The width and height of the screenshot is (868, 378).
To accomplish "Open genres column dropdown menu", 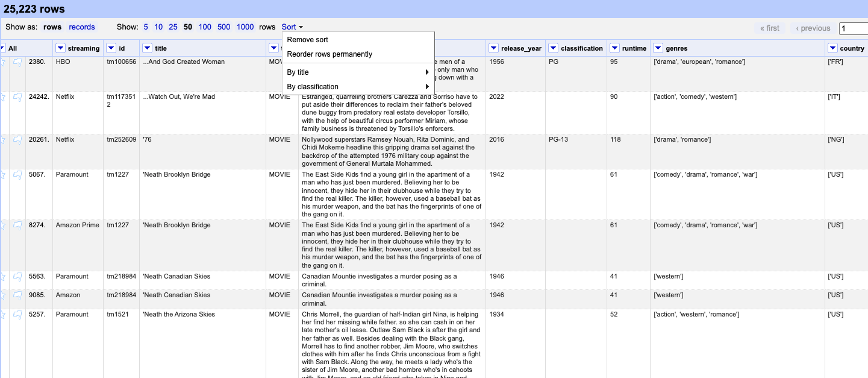I will [x=658, y=48].
